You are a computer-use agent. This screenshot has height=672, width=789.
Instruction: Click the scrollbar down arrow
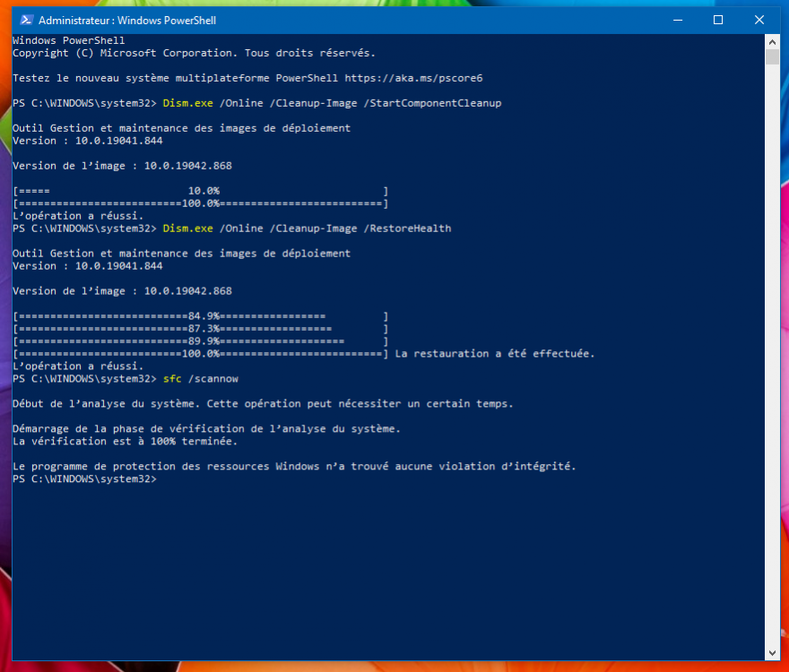[772, 653]
